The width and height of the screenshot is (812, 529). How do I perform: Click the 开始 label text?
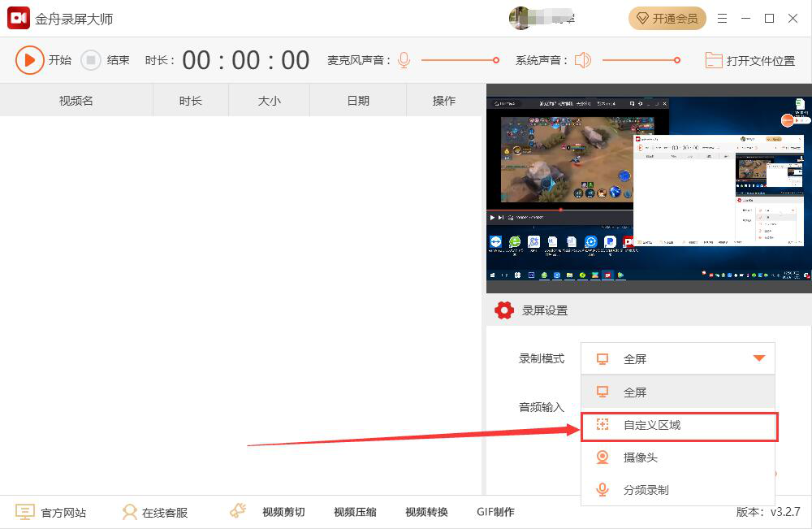click(60, 60)
